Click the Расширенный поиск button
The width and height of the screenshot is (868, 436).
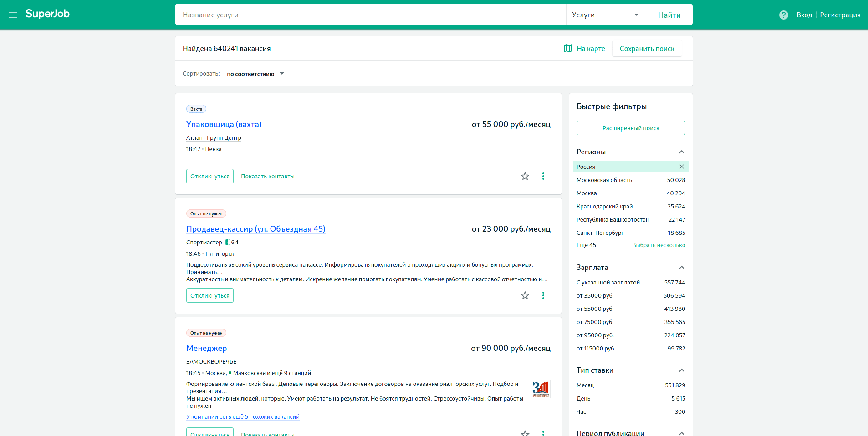click(x=630, y=128)
